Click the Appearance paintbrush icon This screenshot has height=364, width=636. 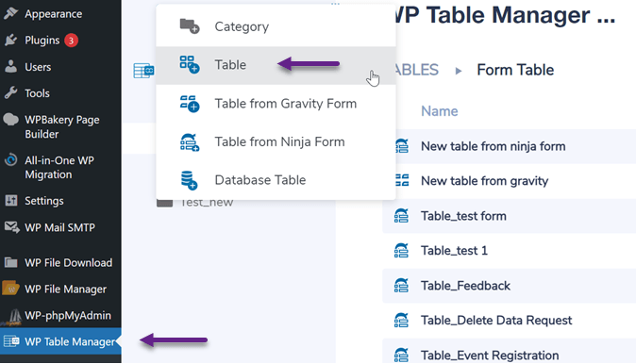11,13
